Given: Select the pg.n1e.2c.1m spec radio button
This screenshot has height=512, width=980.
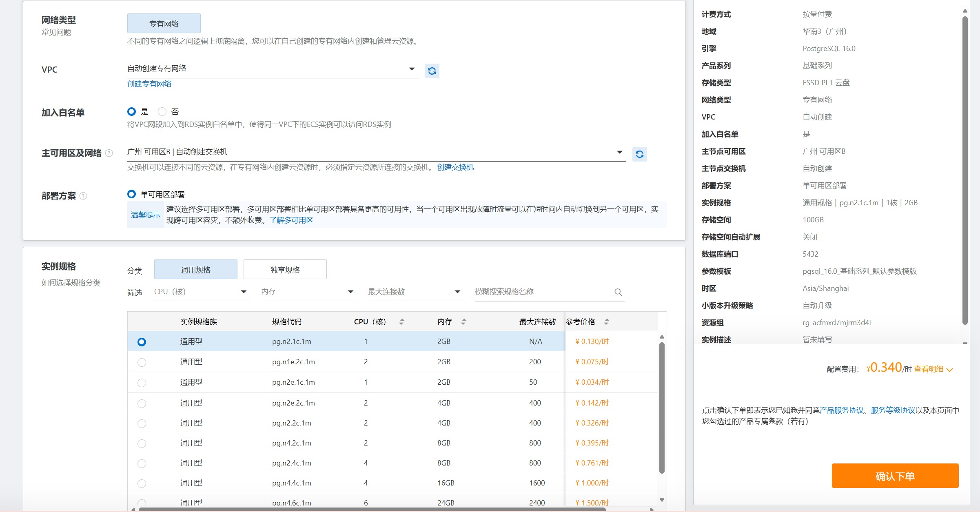Looking at the screenshot, I should coord(142,362).
